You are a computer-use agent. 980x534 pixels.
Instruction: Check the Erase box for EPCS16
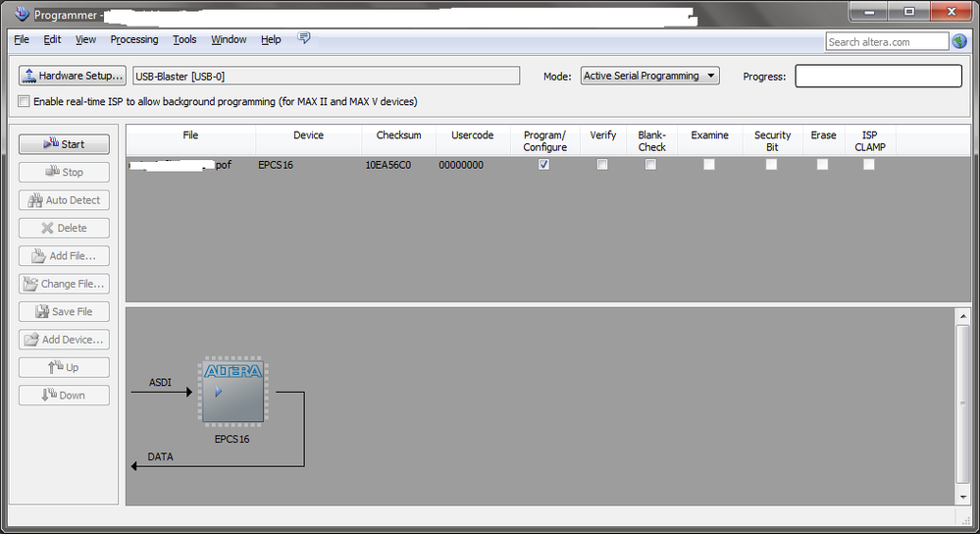tap(822, 165)
